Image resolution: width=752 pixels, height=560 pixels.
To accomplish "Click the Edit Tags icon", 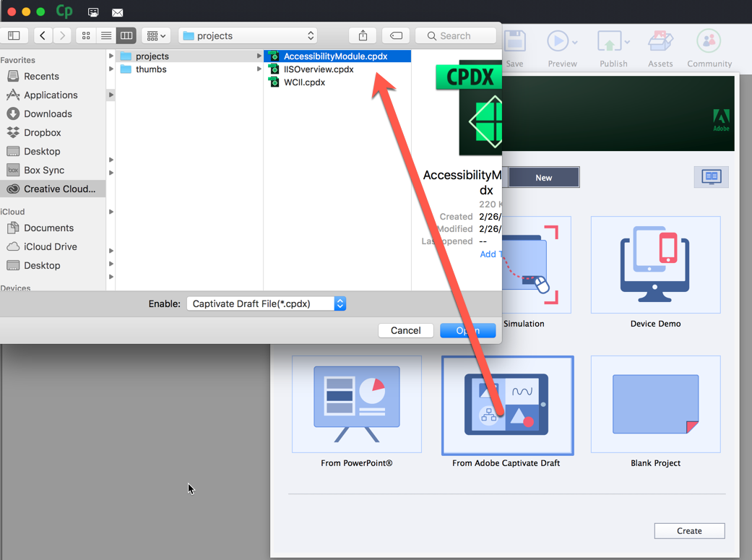I will [x=396, y=35].
